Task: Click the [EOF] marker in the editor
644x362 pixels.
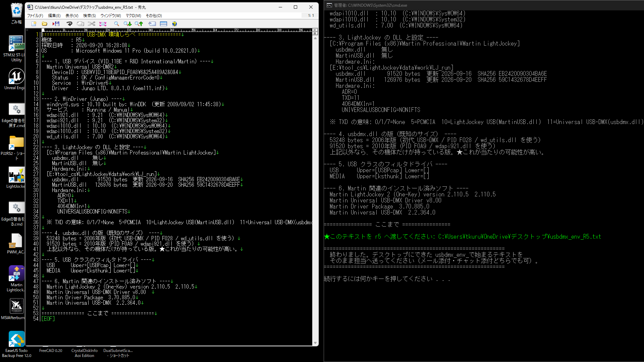Action: 48,319
